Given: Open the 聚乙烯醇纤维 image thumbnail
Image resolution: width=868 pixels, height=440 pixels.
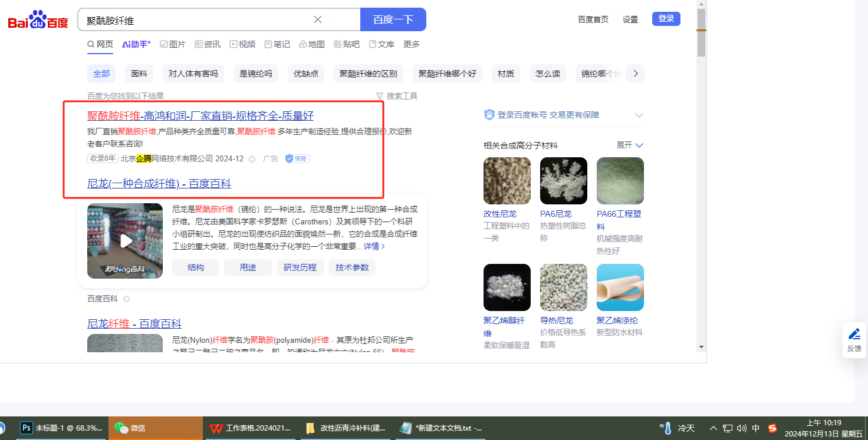Looking at the screenshot, I should coord(507,287).
